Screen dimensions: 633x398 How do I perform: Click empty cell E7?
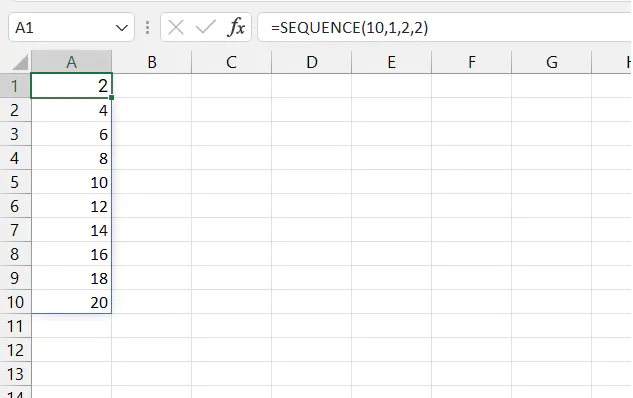pos(392,230)
